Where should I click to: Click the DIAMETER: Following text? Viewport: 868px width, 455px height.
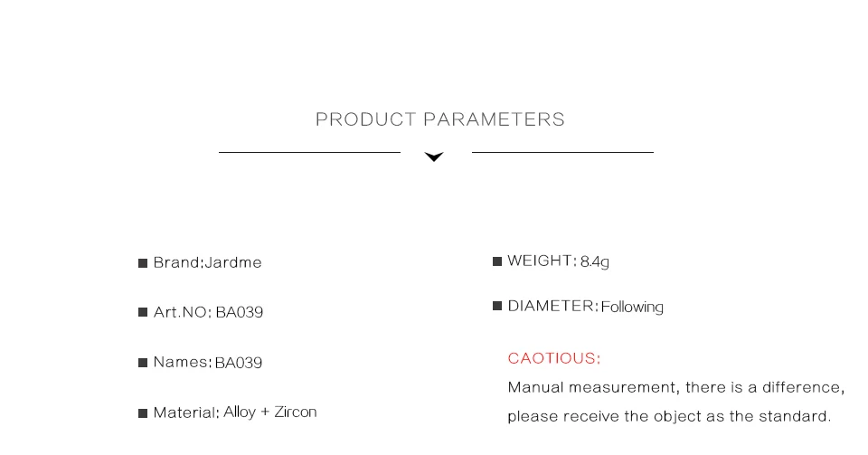click(585, 306)
